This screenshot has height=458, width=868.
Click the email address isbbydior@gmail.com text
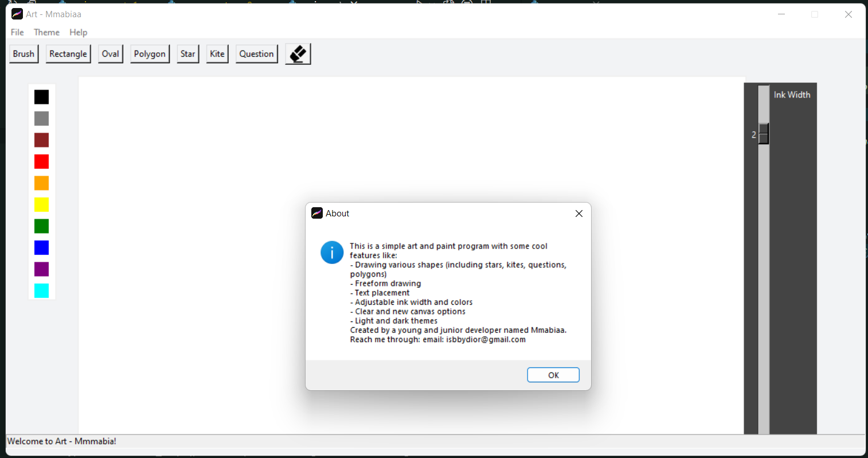486,340
